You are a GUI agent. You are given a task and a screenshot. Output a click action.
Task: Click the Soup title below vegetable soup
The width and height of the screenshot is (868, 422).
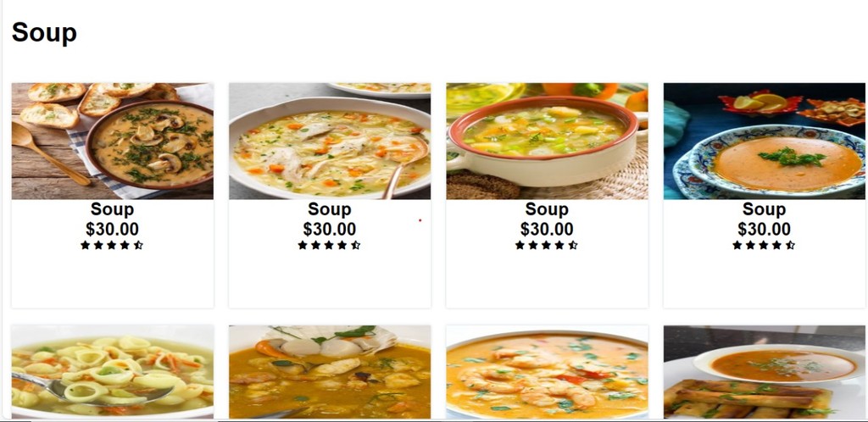point(547,209)
